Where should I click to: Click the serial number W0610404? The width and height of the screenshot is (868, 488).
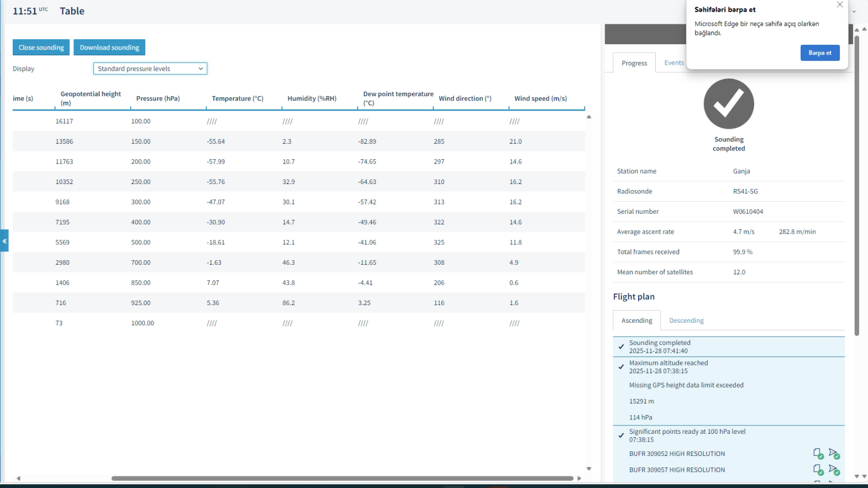tap(748, 212)
